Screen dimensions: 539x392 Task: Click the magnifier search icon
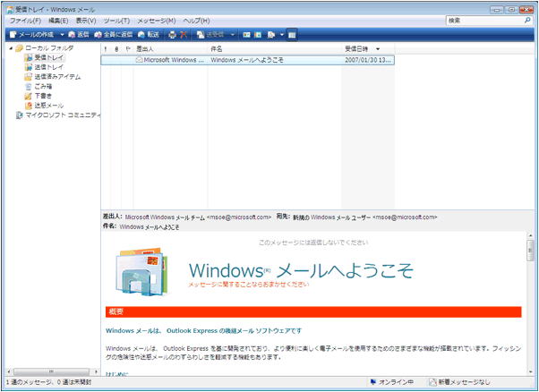(x=527, y=21)
